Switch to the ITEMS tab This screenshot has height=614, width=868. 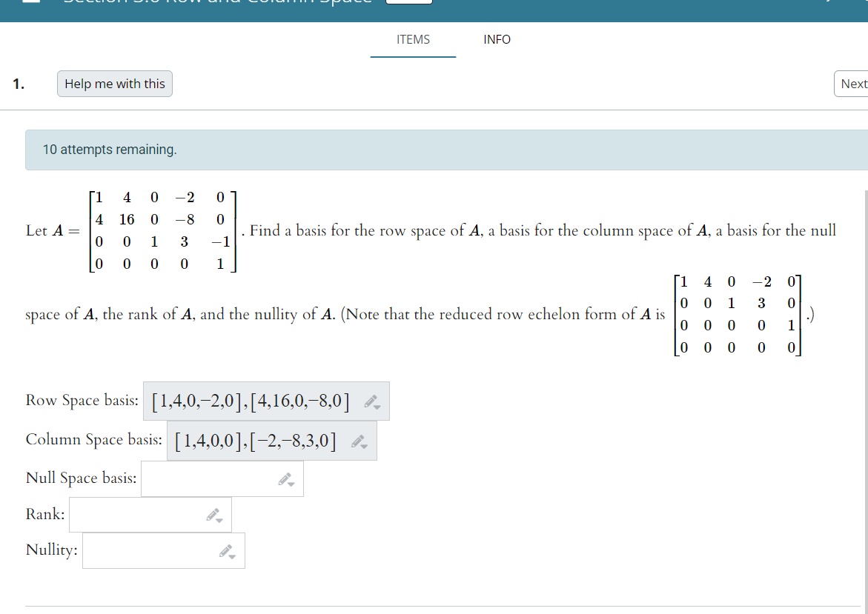(x=412, y=39)
